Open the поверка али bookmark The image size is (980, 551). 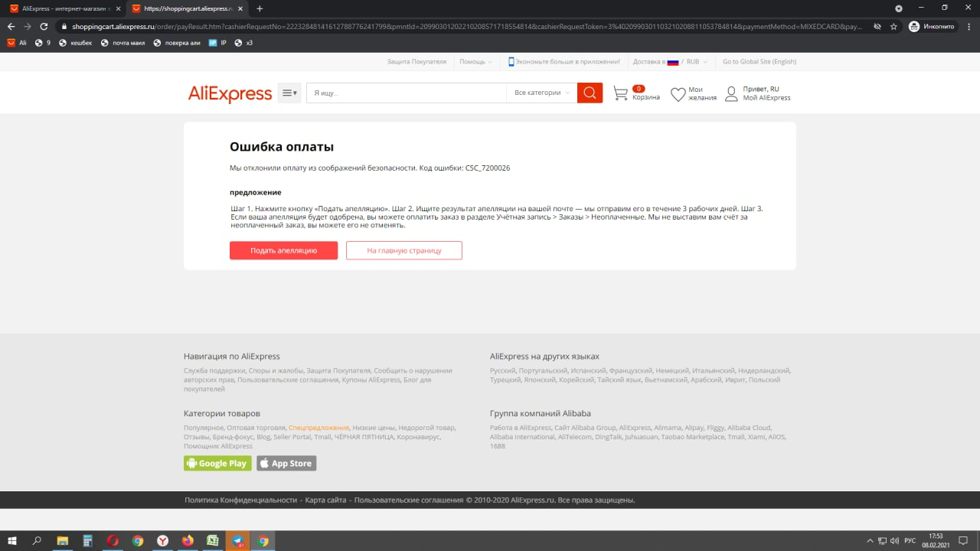click(x=176, y=43)
